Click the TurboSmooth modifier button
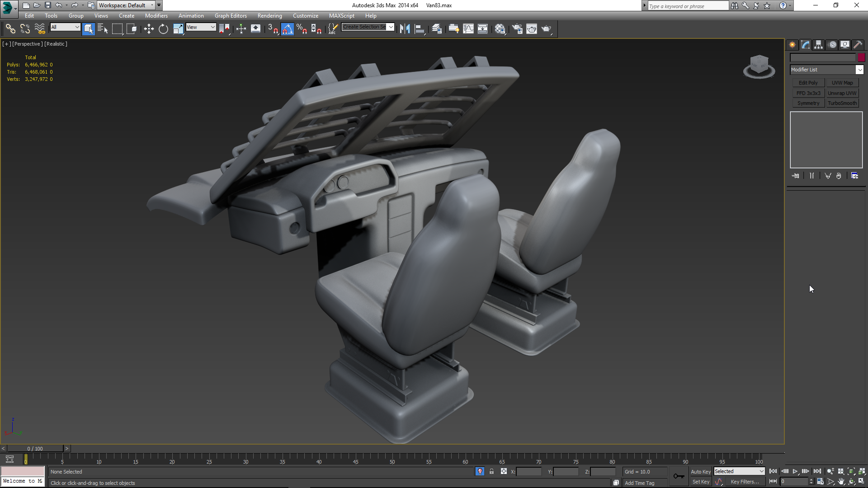Image resolution: width=868 pixels, height=488 pixels. pyautogui.click(x=842, y=103)
